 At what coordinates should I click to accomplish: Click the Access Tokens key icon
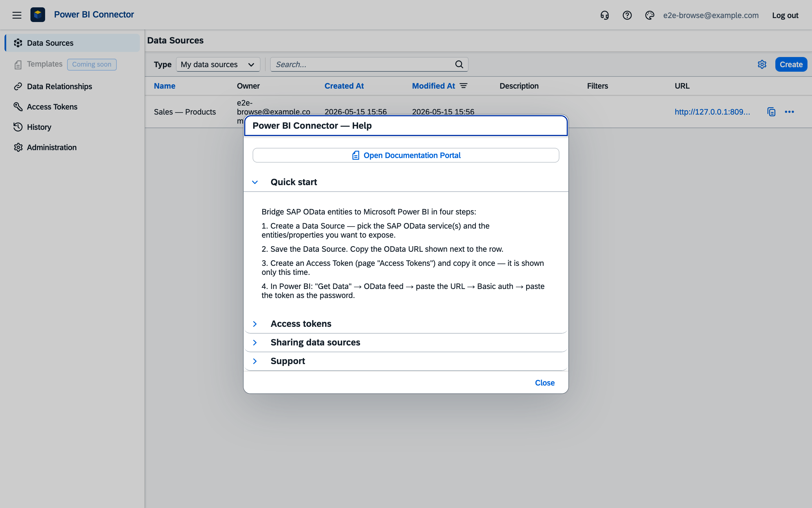[x=18, y=107]
